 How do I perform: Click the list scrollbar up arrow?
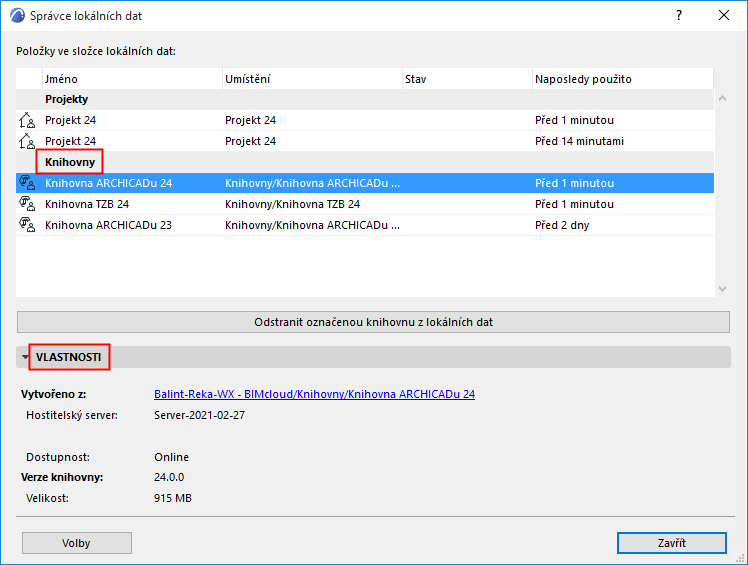pos(722,98)
